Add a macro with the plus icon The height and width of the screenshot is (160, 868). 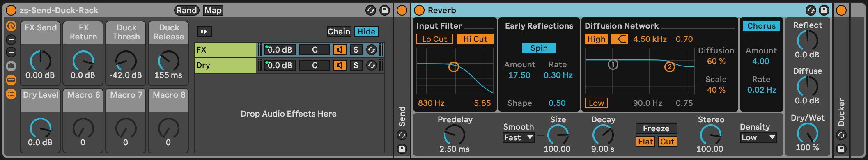point(11,40)
